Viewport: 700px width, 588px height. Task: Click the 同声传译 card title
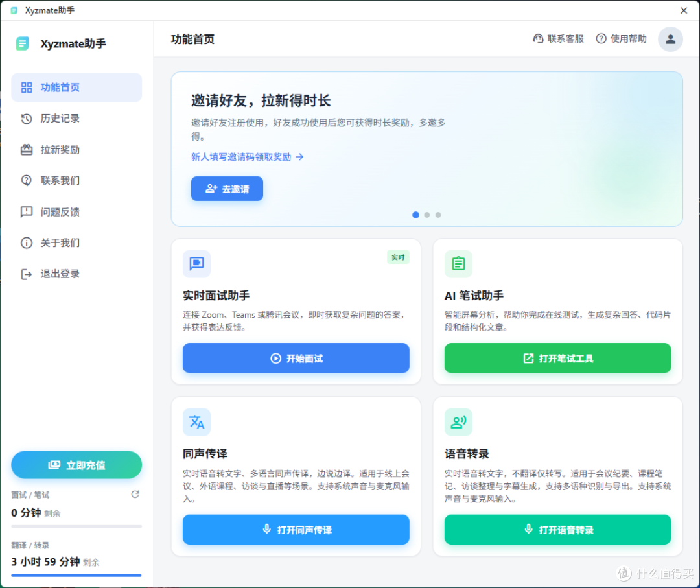click(205, 454)
